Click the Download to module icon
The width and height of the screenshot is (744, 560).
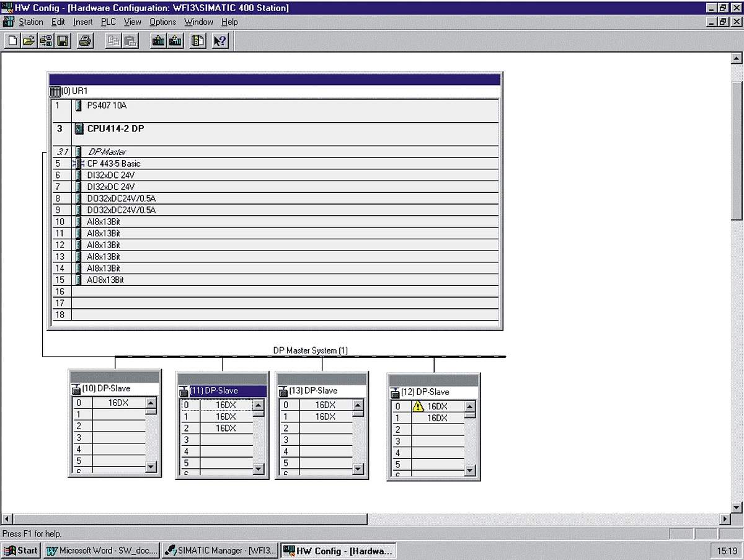(159, 41)
